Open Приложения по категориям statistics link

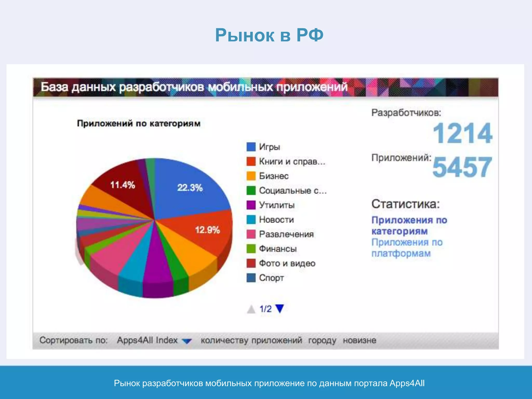tap(409, 225)
